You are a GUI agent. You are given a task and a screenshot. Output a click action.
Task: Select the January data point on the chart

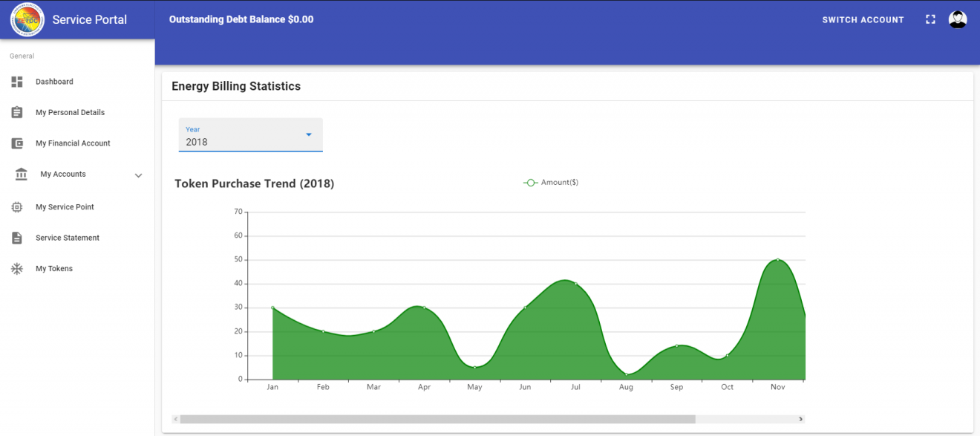[272, 306]
